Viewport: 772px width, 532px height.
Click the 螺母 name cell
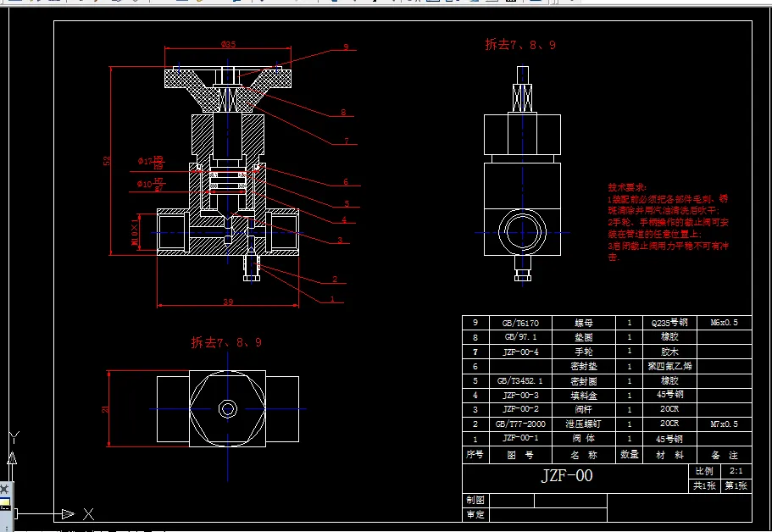(x=584, y=323)
